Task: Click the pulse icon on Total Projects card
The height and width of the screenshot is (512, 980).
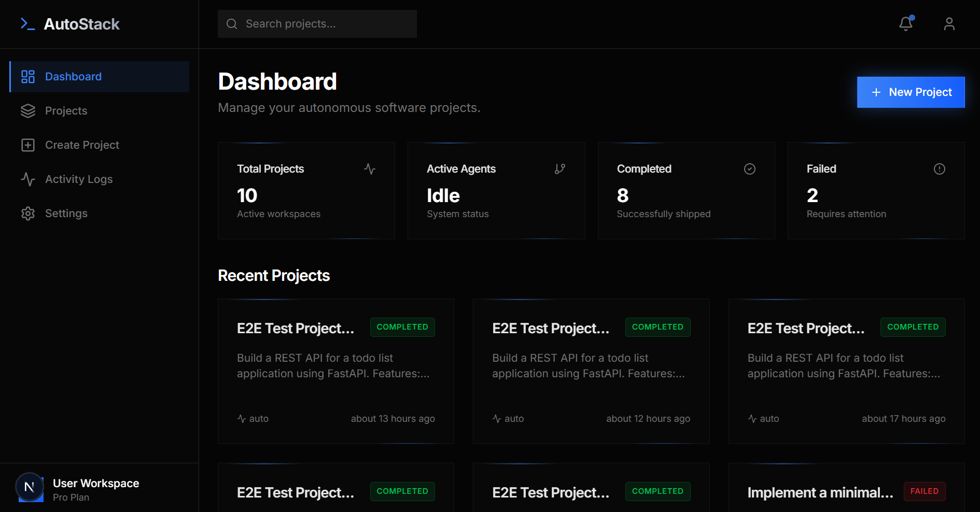Action: pyautogui.click(x=370, y=169)
